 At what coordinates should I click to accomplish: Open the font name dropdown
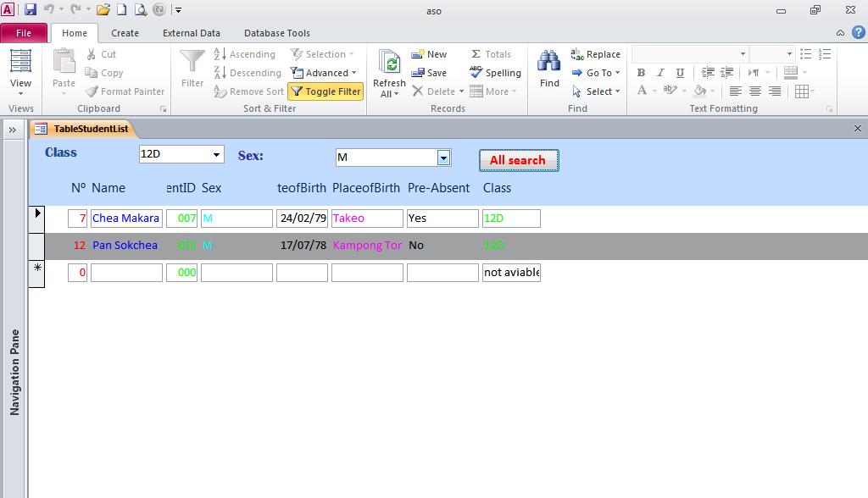pos(743,54)
